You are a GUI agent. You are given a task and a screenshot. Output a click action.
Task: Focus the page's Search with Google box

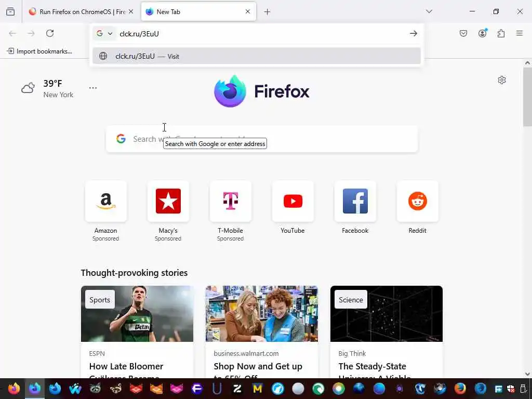coord(262,139)
